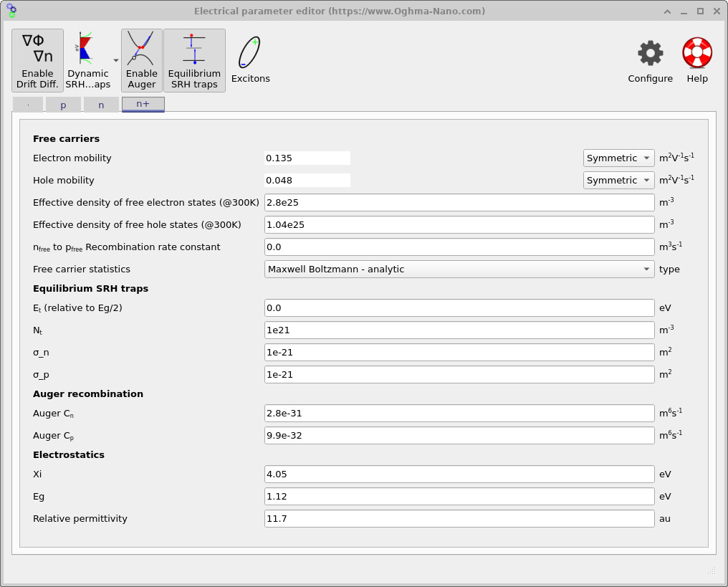Open the Free carrier statistics combo box
The height and width of the screenshot is (587, 728).
[x=458, y=269]
